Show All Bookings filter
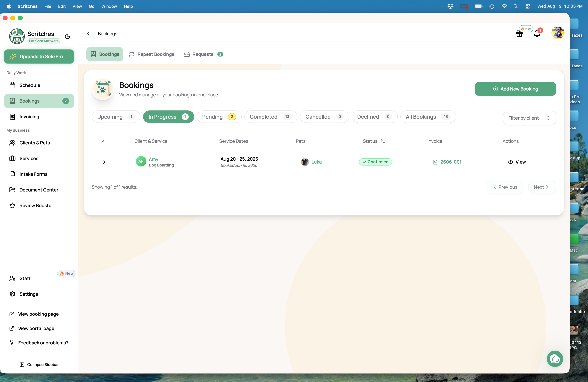Screen dimensions: 588x382 [x=428, y=117]
